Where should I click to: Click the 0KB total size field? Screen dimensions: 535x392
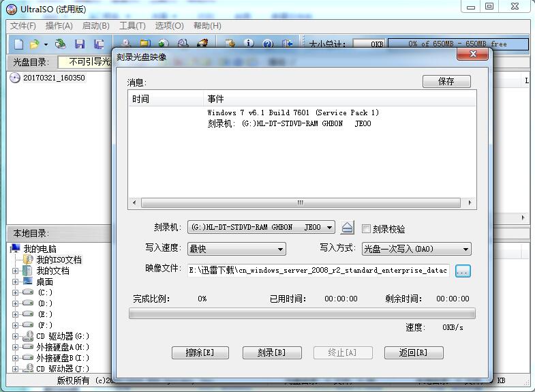pyautogui.click(x=369, y=44)
